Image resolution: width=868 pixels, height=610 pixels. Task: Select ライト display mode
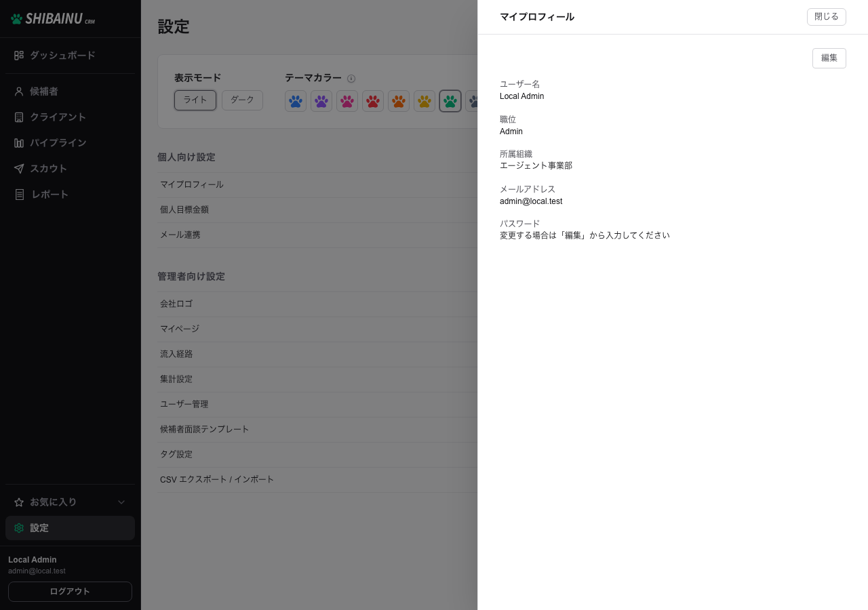click(195, 100)
